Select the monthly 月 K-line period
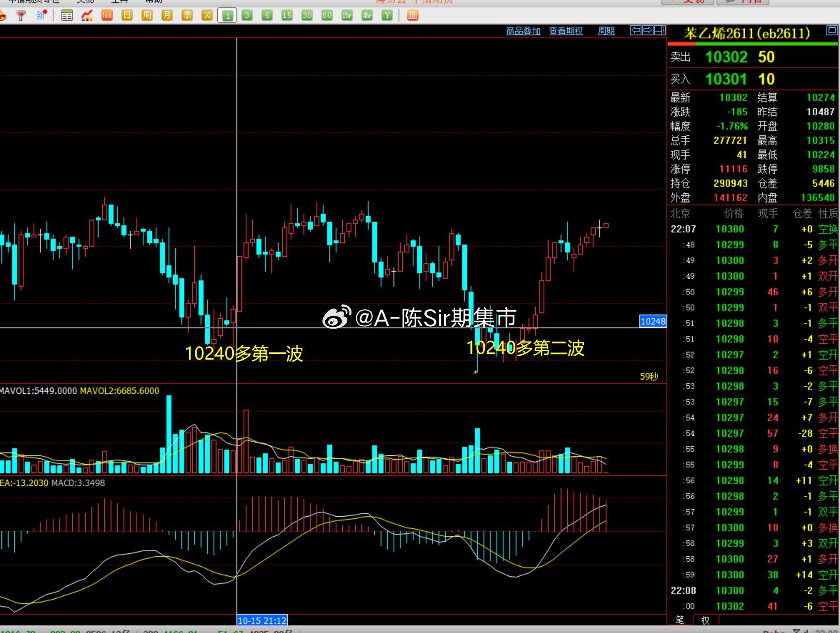Screen dimensions: 840x633 pyautogui.click(x=167, y=16)
